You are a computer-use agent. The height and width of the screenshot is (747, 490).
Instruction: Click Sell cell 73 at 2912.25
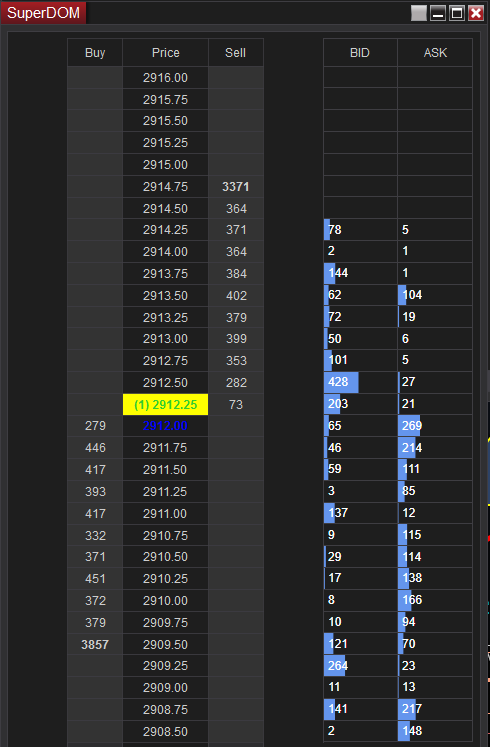(236, 404)
